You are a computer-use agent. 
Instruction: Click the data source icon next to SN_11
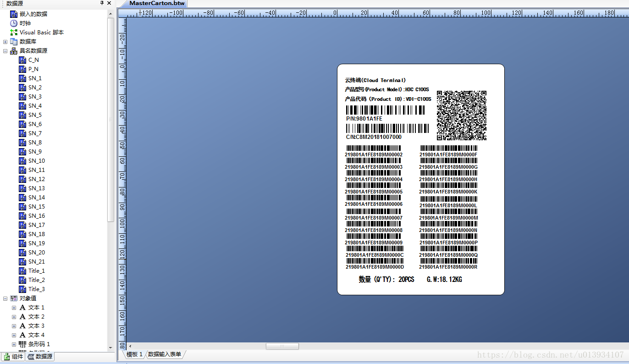coord(22,170)
